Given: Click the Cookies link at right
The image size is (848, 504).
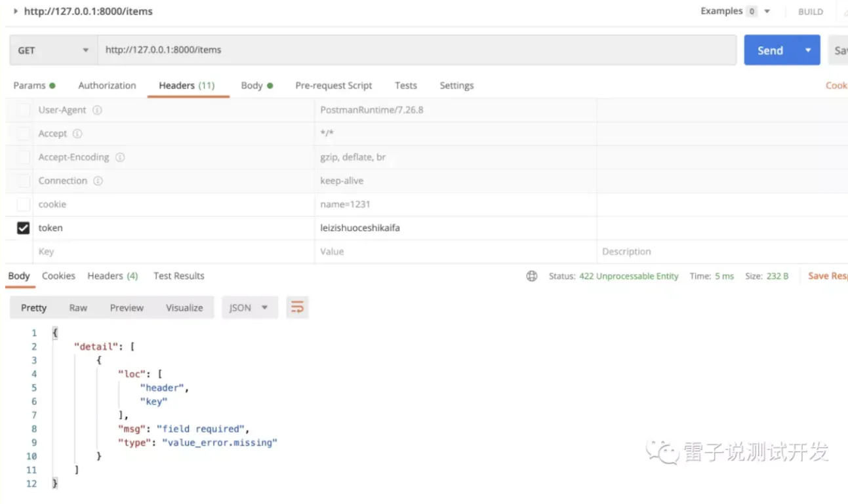Looking at the screenshot, I should pyautogui.click(x=836, y=85).
